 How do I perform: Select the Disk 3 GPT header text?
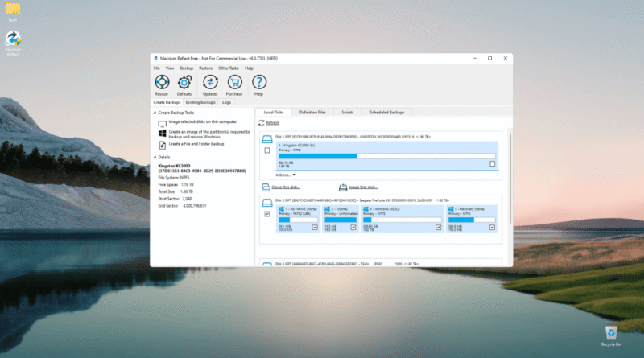click(347, 264)
